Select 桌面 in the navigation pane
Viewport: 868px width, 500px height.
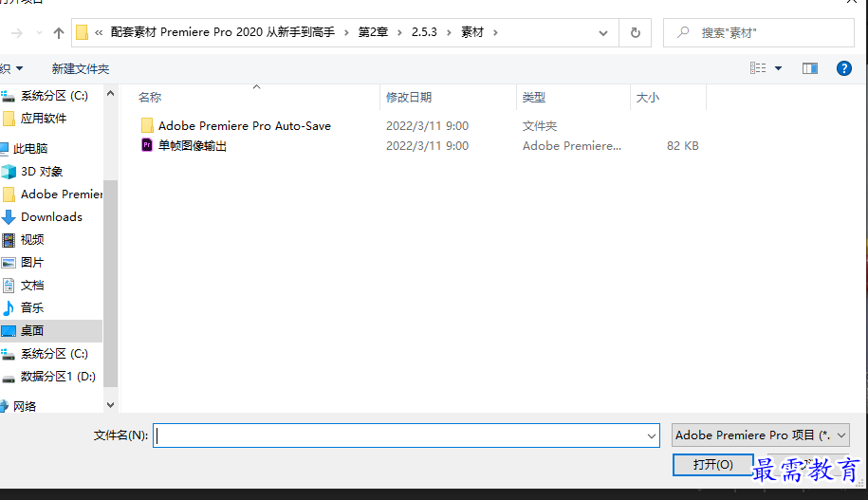[32, 330]
